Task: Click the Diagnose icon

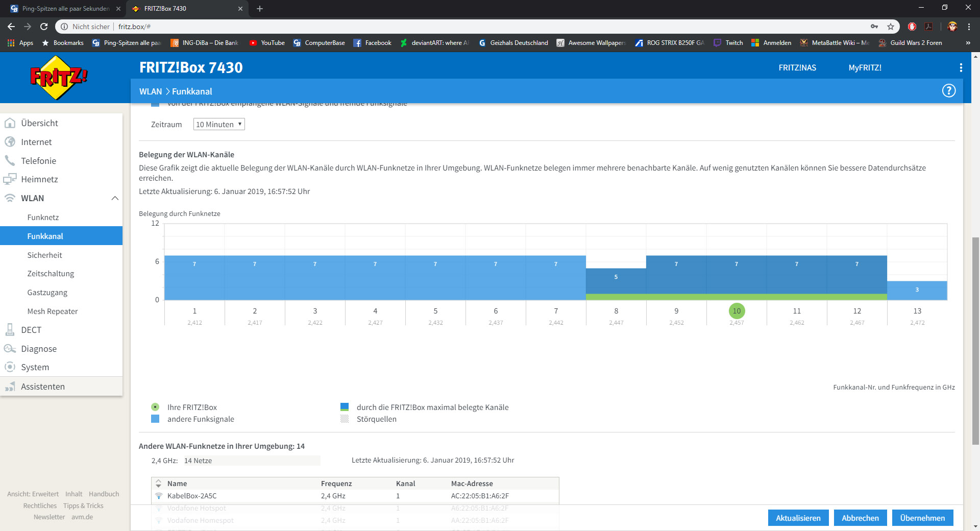Action: [x=10, y=349]
